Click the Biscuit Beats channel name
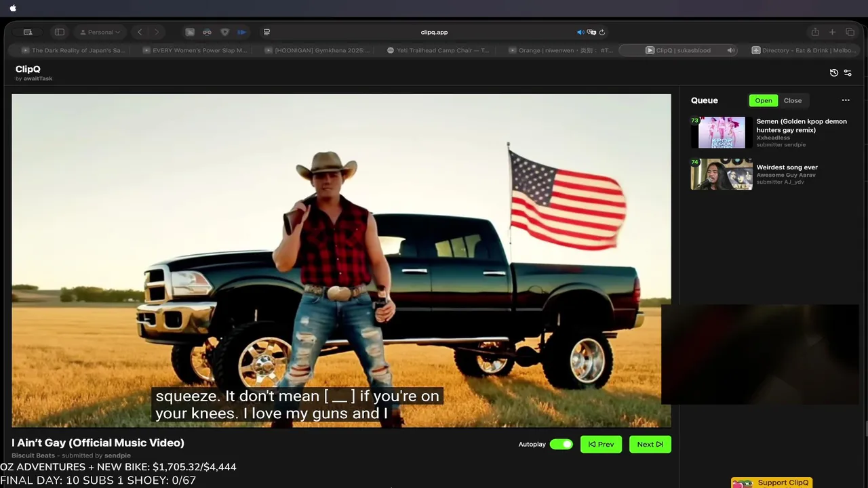This screenshot has height=488, width=868. [x=33, y=455]
